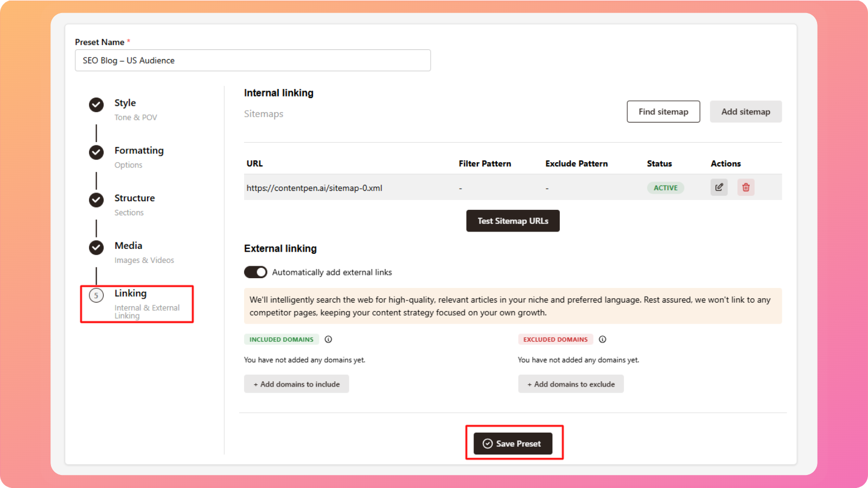Viewport: 868px width, 488px height.
Task: Click the Style step checkmark icon
Action: pos(97,105)
